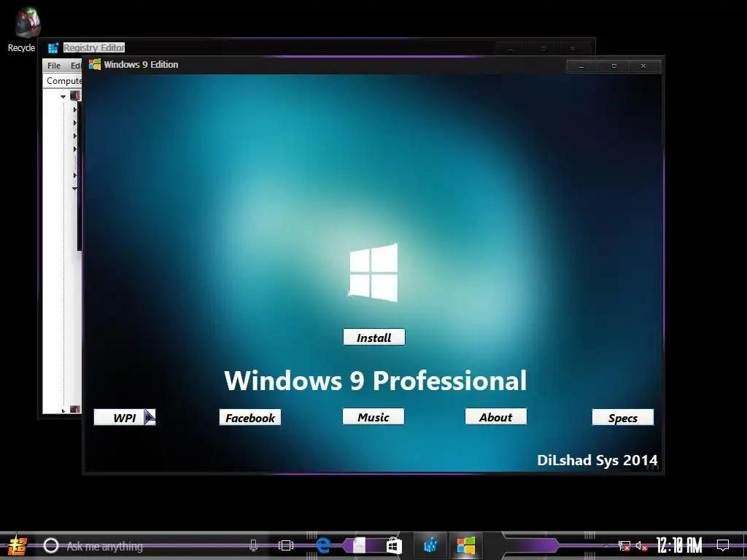
Task: Collapse the Computer root node in Registry Editor
Action: (63, 97)
